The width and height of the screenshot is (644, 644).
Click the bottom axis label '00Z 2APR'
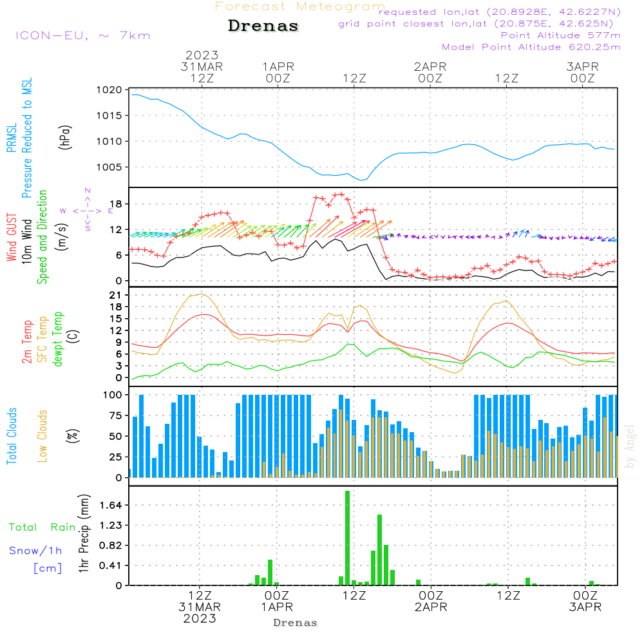click(431, 601)
